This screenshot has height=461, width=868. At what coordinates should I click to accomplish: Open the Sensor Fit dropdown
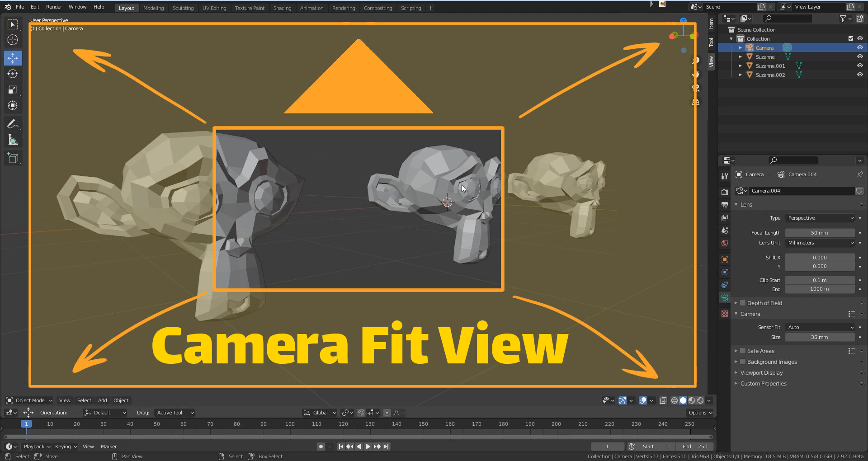[x=820, y=327]
